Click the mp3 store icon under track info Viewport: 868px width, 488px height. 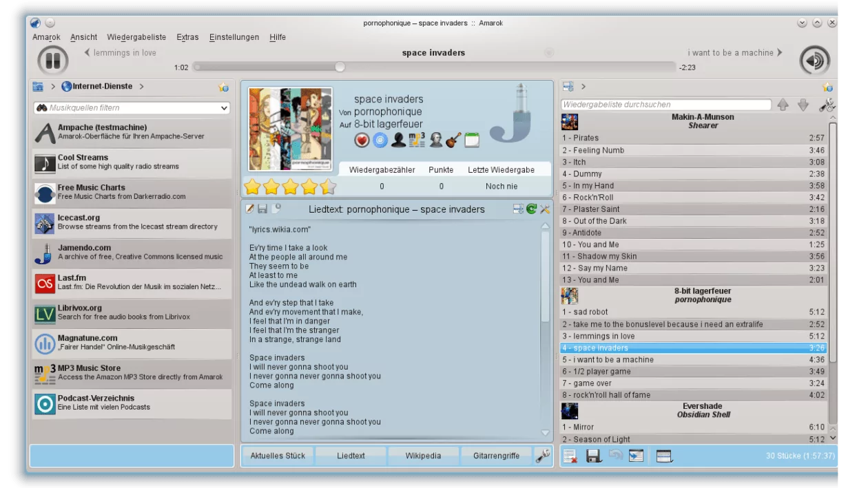click(417, 140)
